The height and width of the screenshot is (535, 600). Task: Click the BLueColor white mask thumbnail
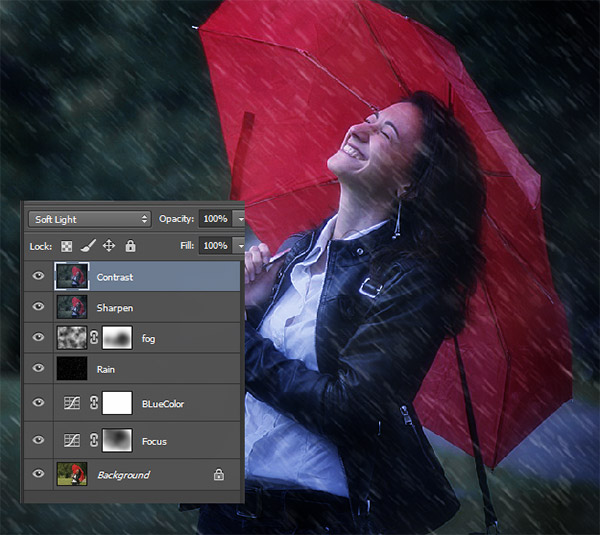tap(118, 404)
